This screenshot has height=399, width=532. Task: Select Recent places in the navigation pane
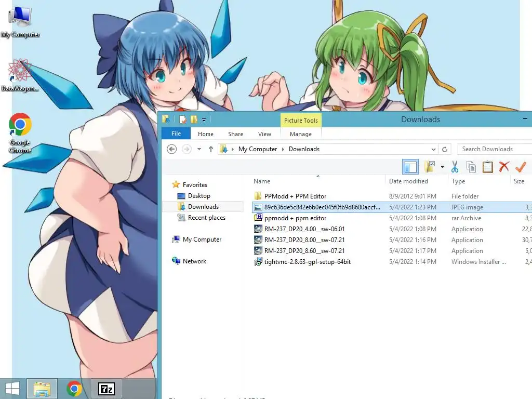tap(206, 218)
